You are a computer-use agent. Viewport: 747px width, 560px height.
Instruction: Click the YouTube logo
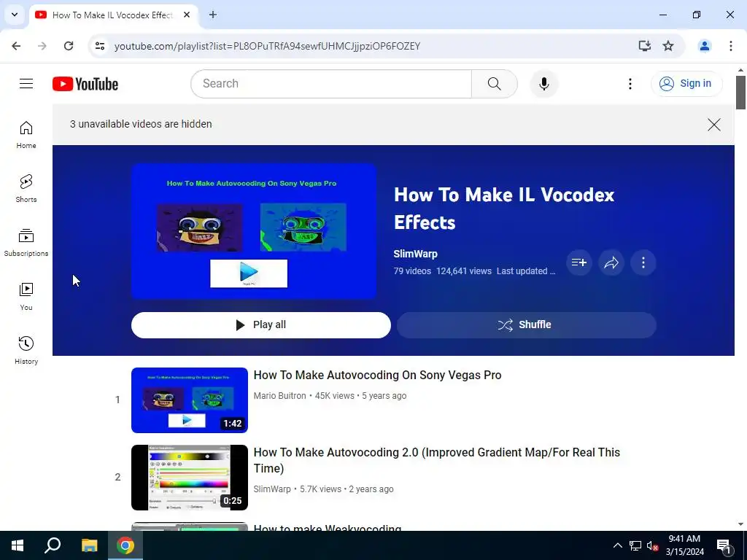85,84
